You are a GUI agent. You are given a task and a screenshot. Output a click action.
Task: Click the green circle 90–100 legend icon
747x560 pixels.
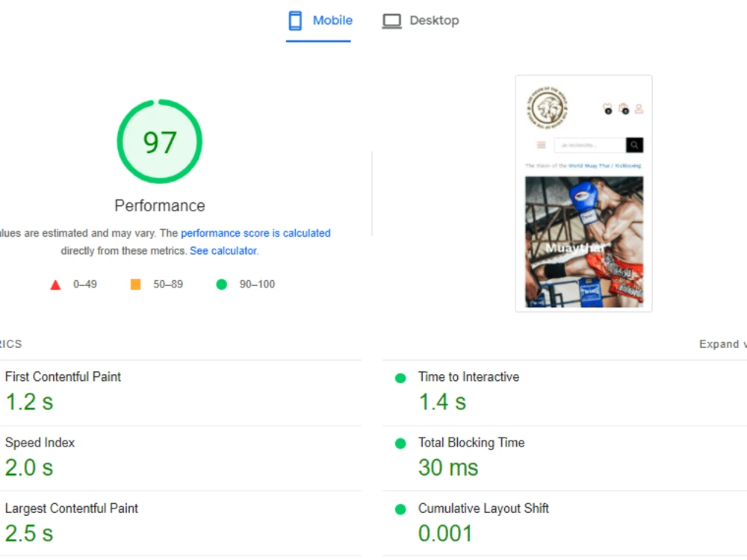[222, 284]
